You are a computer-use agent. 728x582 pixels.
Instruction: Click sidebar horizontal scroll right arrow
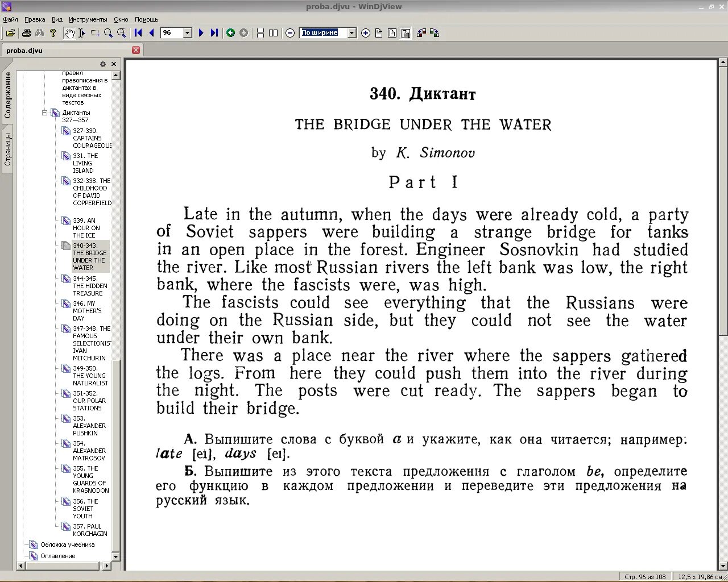(107, 566)
